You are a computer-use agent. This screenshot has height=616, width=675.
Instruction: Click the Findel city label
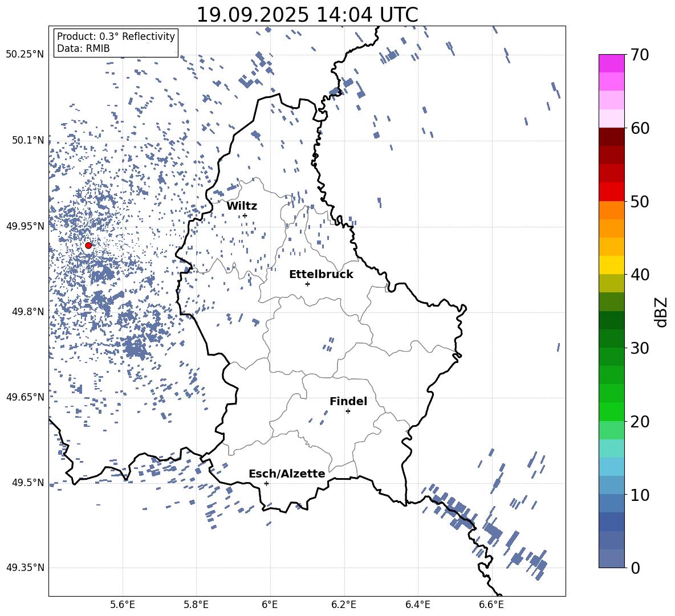click(348, 401)
